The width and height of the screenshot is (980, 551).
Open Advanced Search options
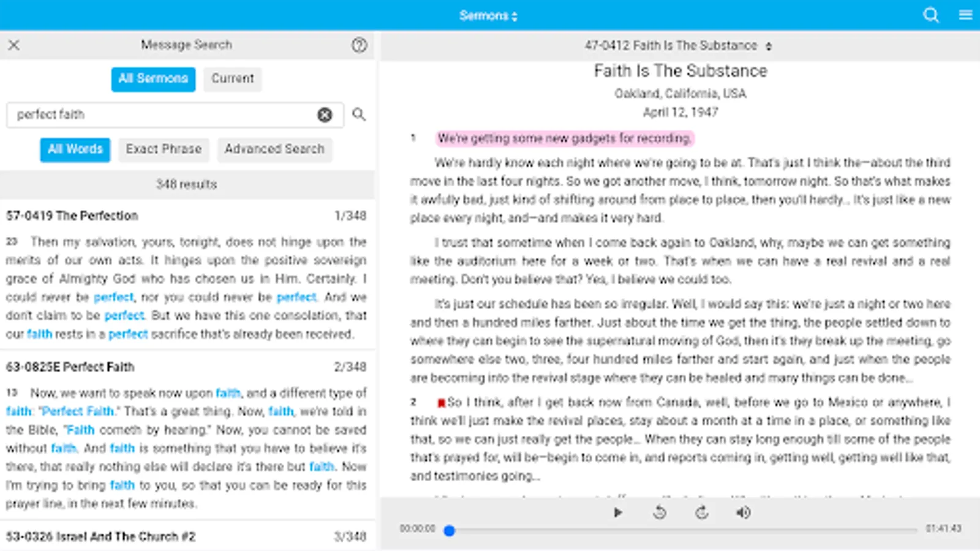pyautogui.click(x=274, y=149)
